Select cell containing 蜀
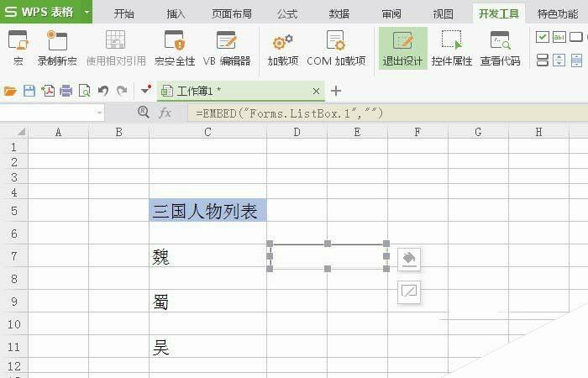588x378 pixels. click(207, 301)
